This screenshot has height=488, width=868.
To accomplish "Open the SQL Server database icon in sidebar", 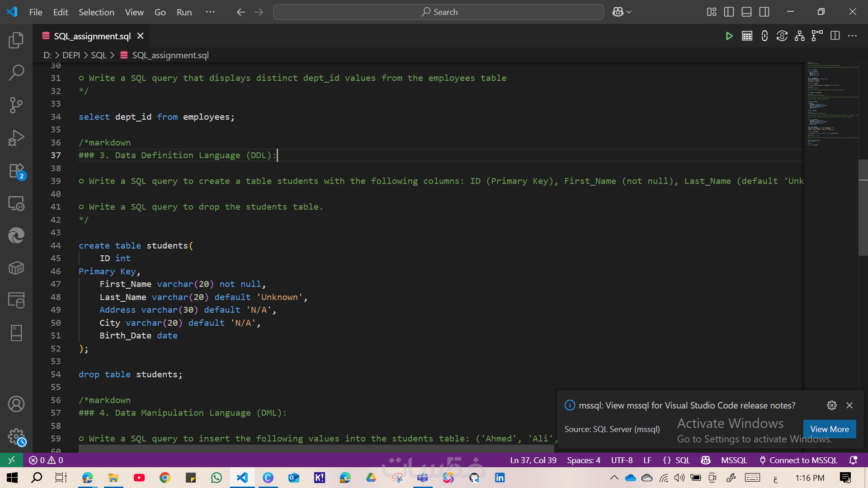I will pos(16,300).
